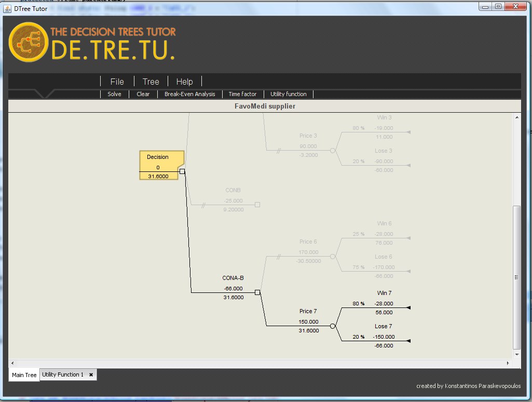Click the Win 7 terminal triangle
Viewport: 532px width, 402px height.
408,308
